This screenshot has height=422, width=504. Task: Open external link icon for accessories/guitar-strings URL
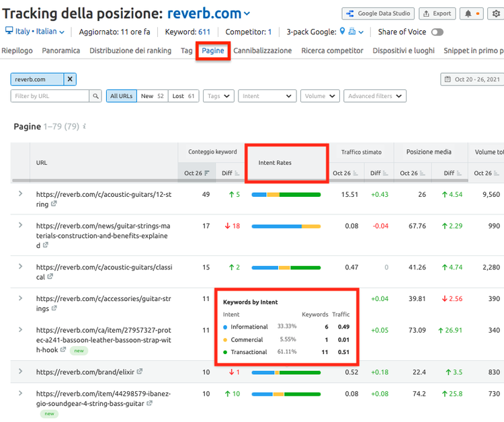pyautogui.click(x=54, y=308)
